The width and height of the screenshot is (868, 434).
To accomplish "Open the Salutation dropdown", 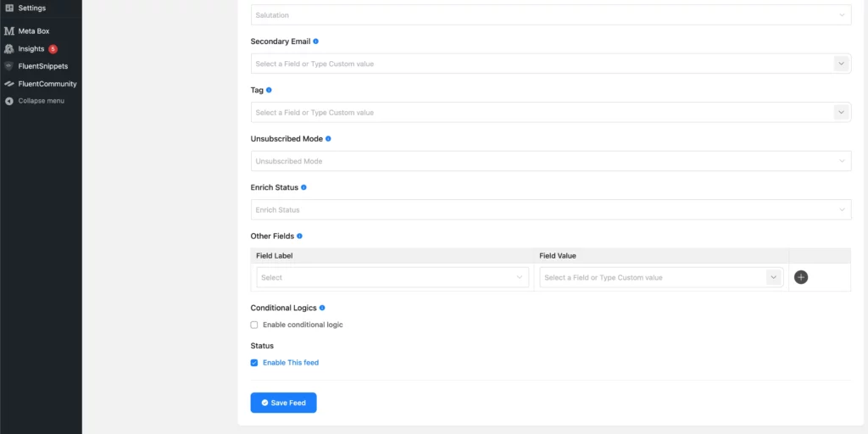I will [x=551, y=15].
